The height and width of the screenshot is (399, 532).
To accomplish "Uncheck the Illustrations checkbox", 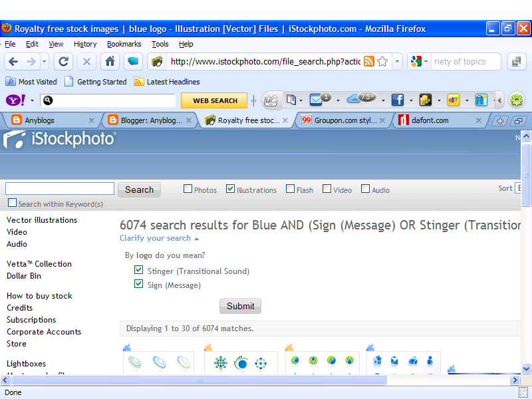I will click(230, 189).
